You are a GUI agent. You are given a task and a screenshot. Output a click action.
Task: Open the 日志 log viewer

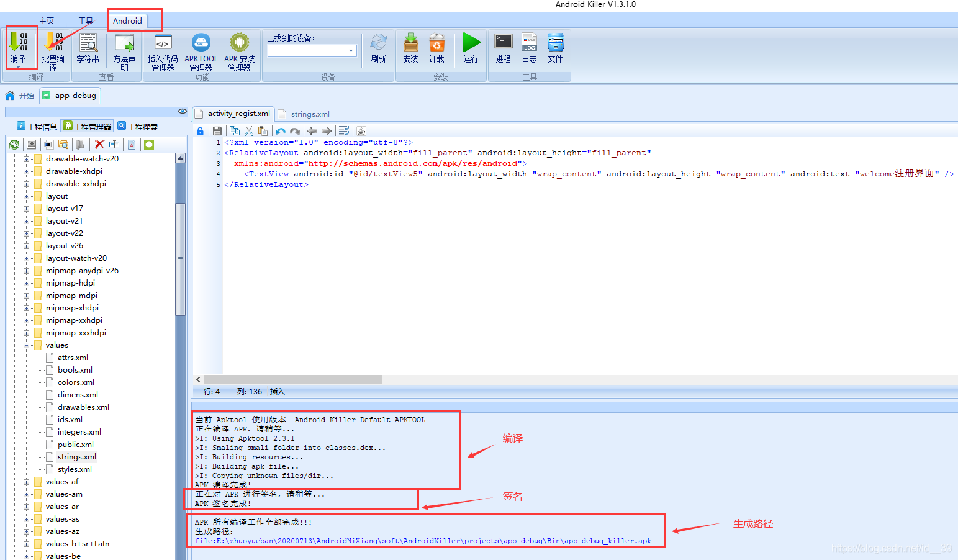529,42
